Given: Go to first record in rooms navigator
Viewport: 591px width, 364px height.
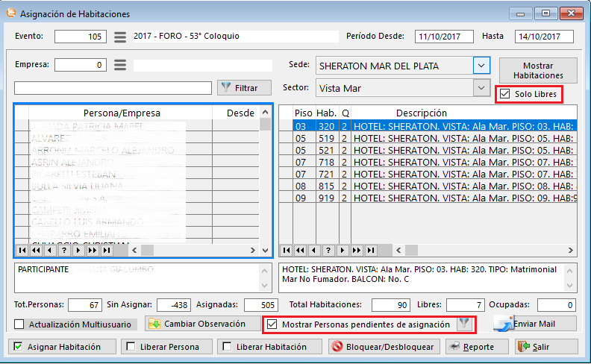Looking at the screenshot, I should (x=286, y=251).
